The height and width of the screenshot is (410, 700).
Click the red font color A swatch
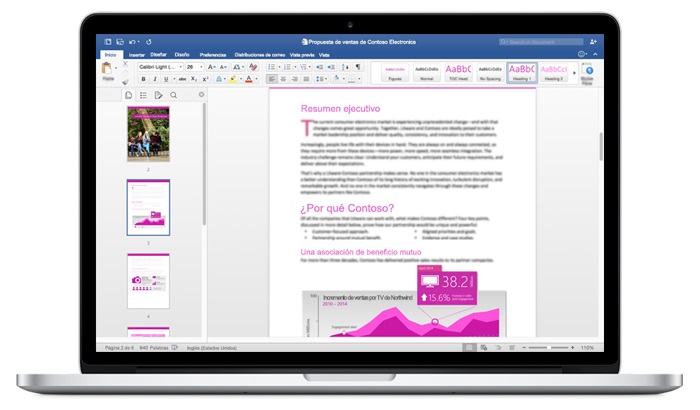coord(249,79)
